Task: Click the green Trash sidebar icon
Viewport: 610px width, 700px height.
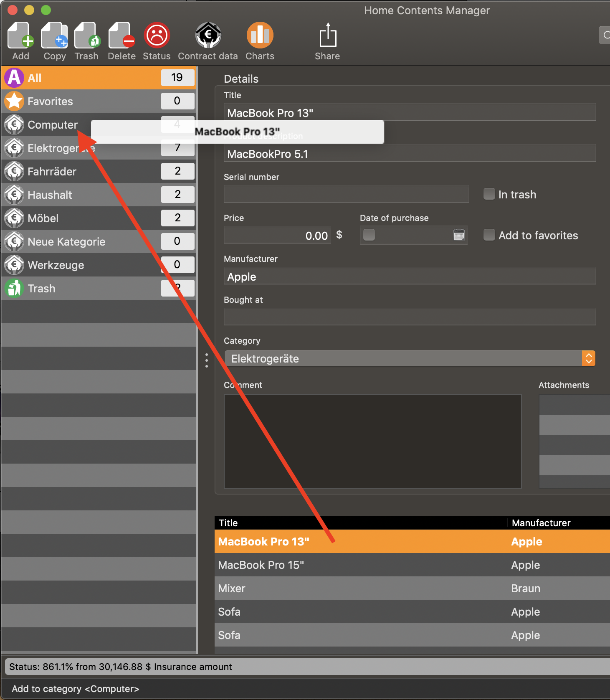Action: click(x=14, y=288)
